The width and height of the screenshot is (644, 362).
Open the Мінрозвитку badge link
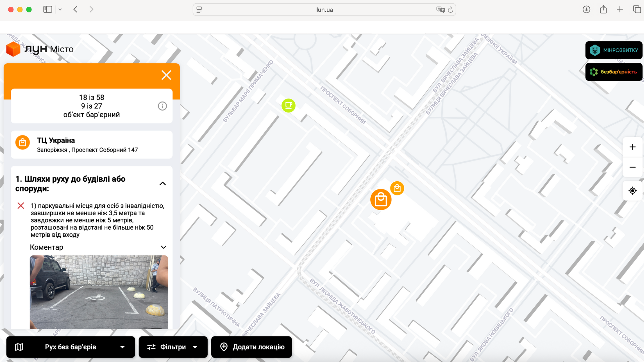coord(613,50)
